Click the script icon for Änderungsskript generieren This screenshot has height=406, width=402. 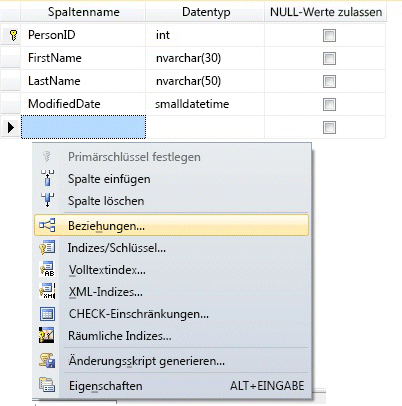pyautogui.click(x=47, y=361)
